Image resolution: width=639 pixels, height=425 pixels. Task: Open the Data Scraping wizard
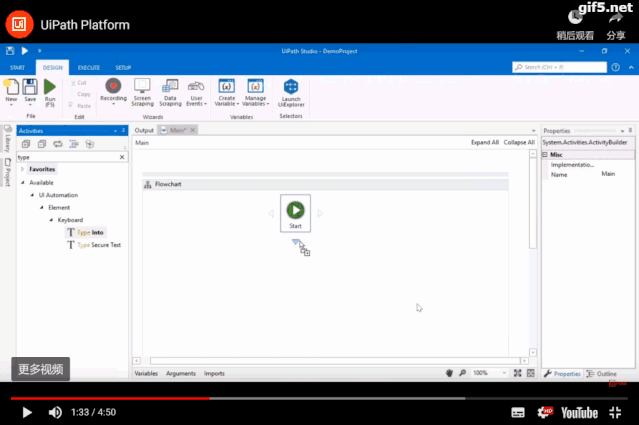[170, 86]
